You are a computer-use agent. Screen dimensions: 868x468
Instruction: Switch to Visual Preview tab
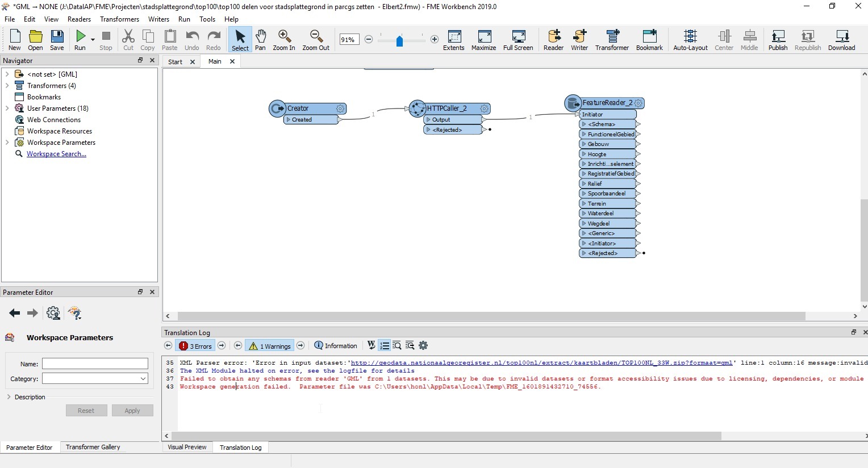187,447
